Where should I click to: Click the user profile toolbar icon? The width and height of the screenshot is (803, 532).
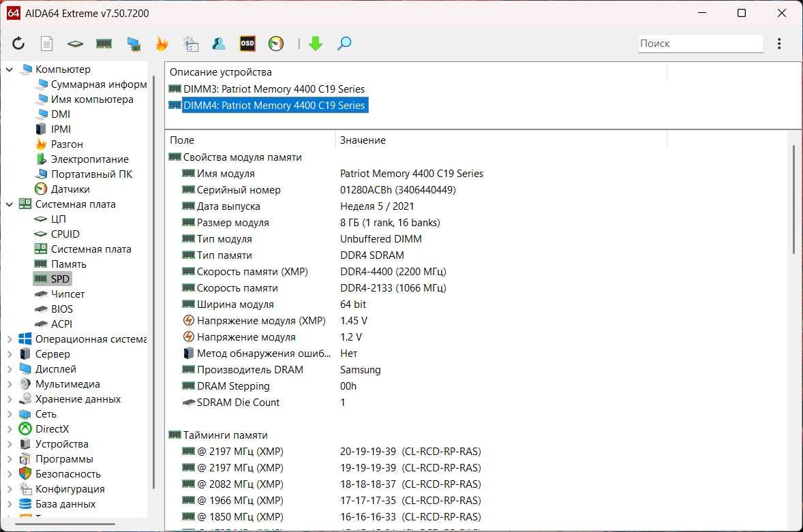tap(219, 44)
